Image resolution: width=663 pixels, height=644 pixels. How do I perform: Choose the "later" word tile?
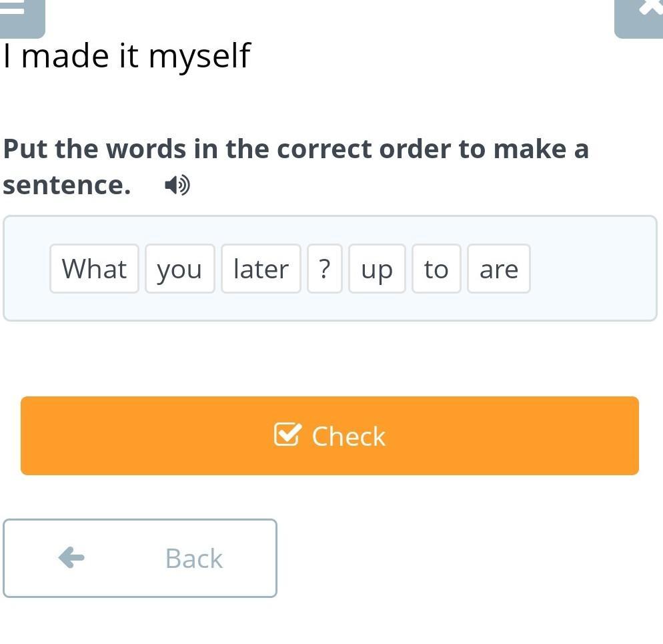pos(261,269)
